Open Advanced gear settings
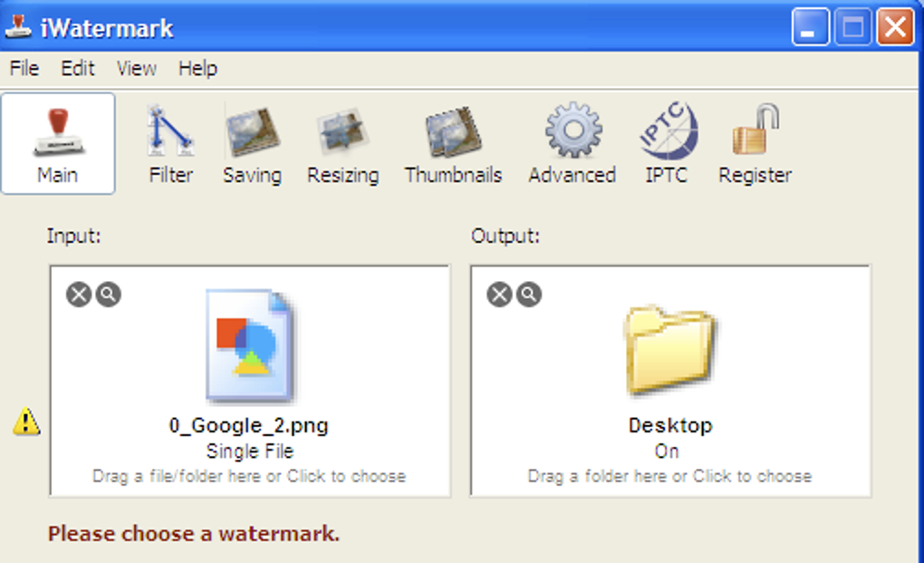The image size is (924, 563). click(x=573, y=144)
